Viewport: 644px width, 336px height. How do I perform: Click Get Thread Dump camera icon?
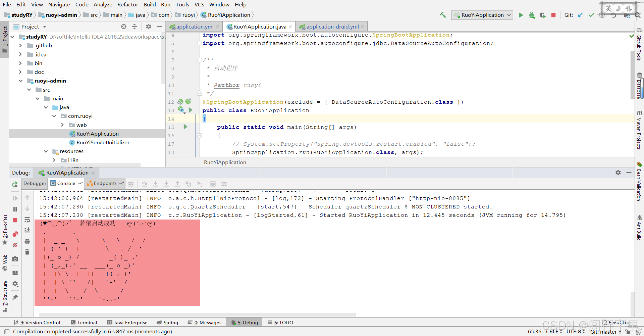pyautogui.click(x=15, y=259)
